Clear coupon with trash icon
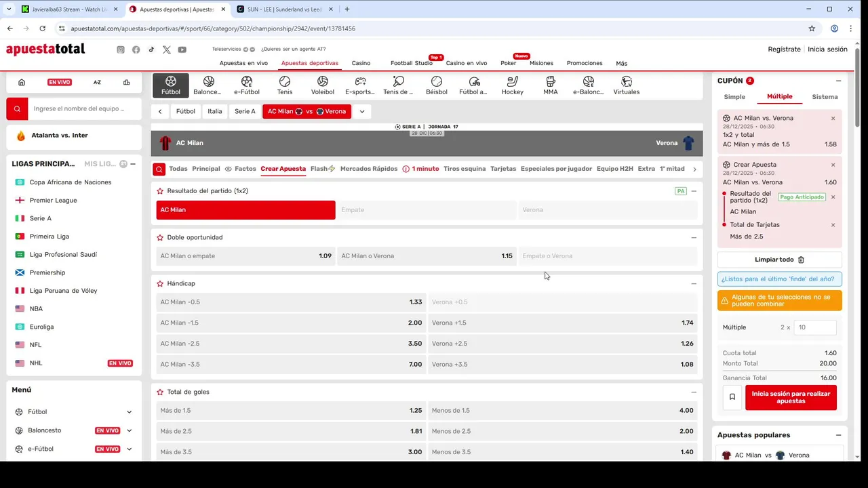This screenshot has width=868, height=488. click(801, 260)
